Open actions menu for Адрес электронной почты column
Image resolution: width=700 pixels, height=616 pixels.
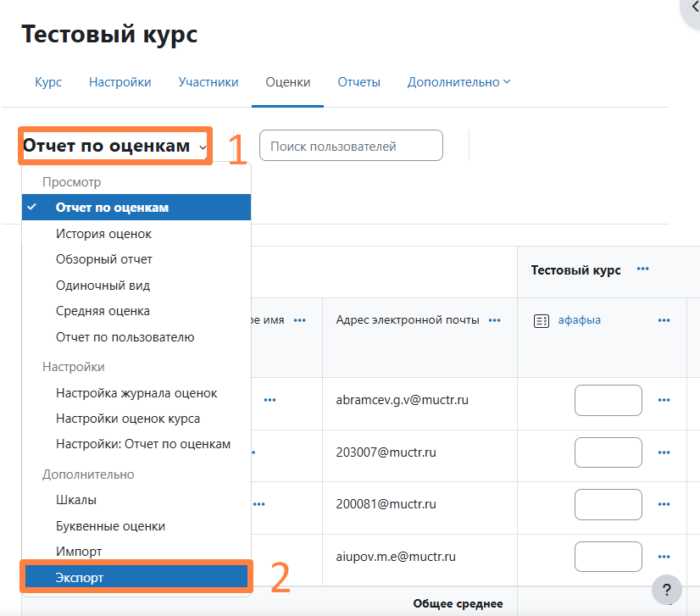[x=494, y=320]
